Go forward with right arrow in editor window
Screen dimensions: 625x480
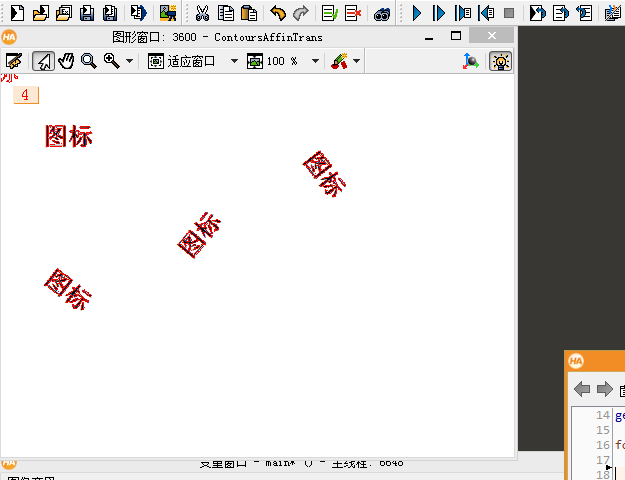(x=605, y=389)
